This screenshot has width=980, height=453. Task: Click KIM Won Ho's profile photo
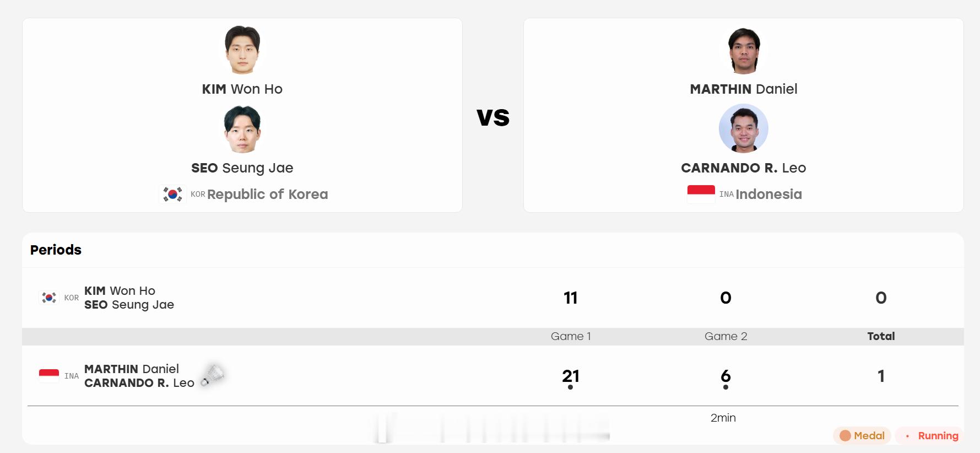[x=242, y=50]
